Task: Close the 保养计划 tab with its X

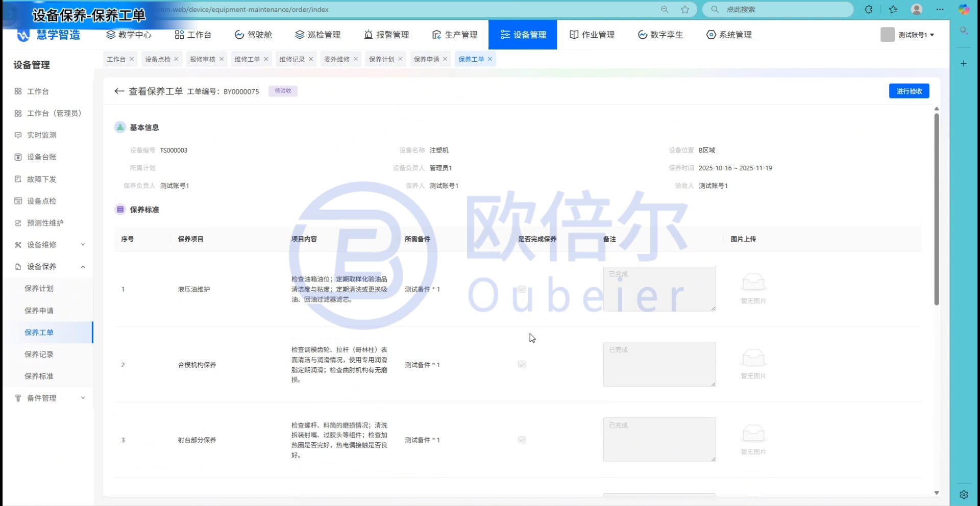Action: tap(400, 59)
